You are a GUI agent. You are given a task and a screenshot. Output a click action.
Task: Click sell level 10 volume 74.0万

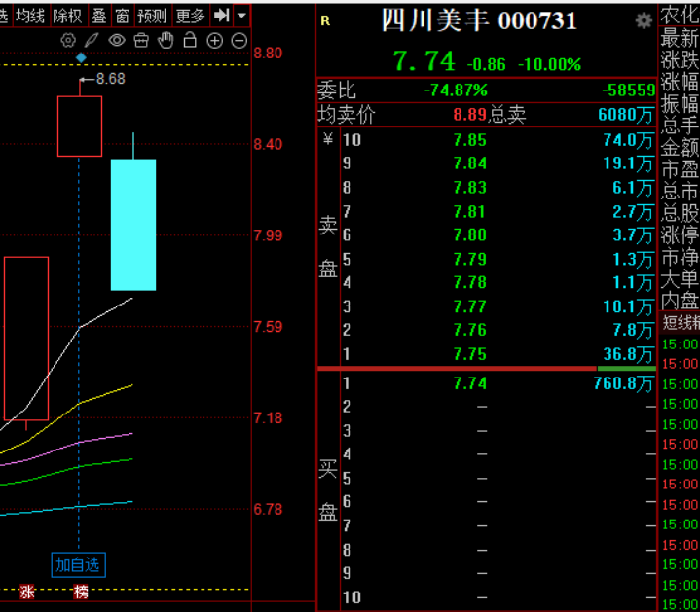click(x=628, y=140)
